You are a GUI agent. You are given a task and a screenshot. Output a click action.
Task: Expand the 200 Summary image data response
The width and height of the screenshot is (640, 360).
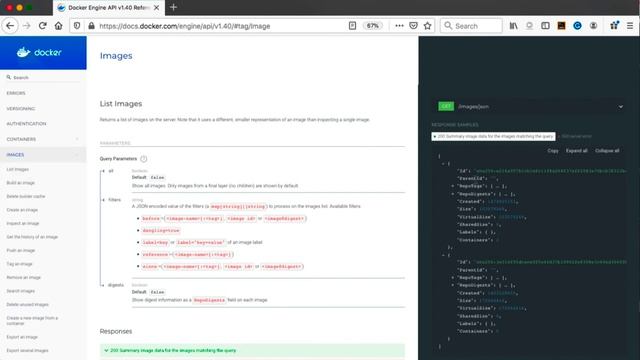[252, 350]
